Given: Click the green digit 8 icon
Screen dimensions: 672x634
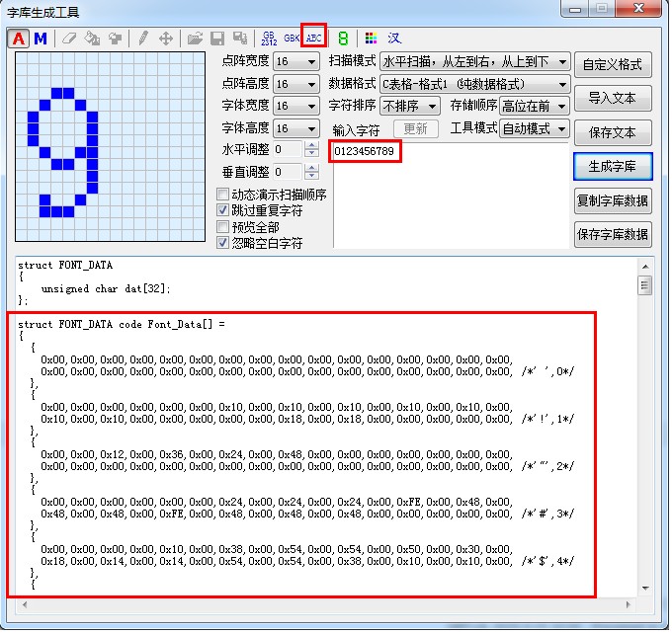Looking at the screenshot, I should click(x=343, y=39).
